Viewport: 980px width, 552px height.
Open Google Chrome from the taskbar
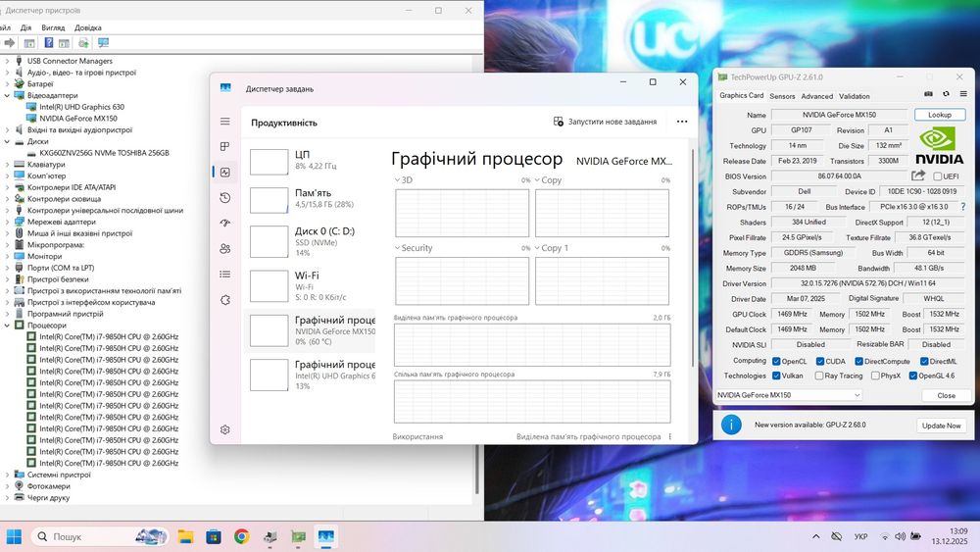[x=241, y=536]
